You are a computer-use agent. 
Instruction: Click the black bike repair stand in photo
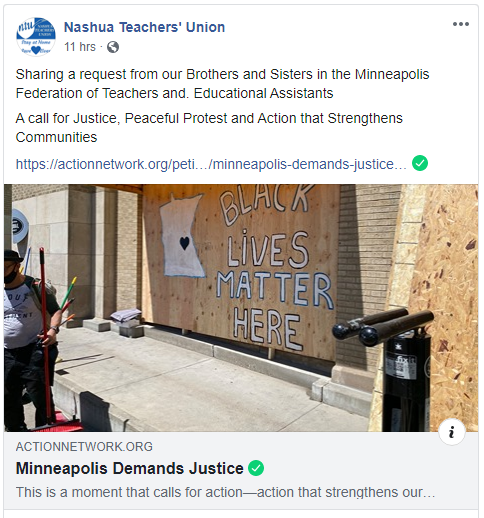click(393, 368)
